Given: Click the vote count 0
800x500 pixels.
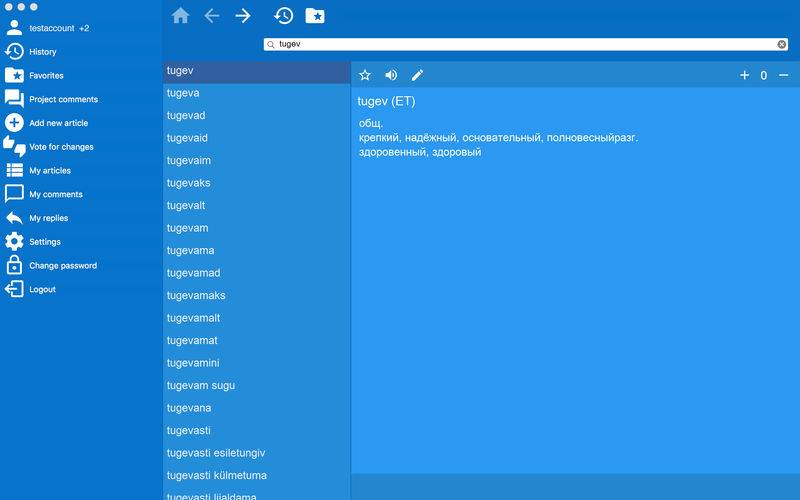Looking at the screenshot, I should click(763, 76).
